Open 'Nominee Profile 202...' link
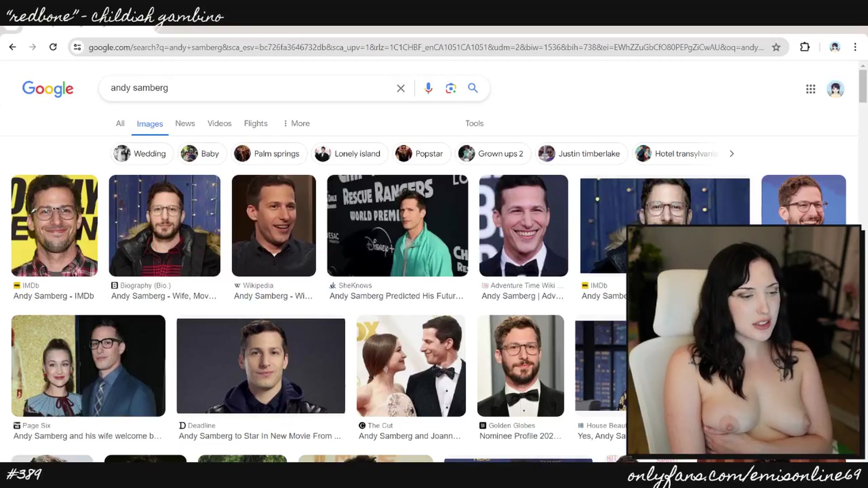The height and width of the screenshot is (488, 868). pyautogui.click(x=520, y=436)
